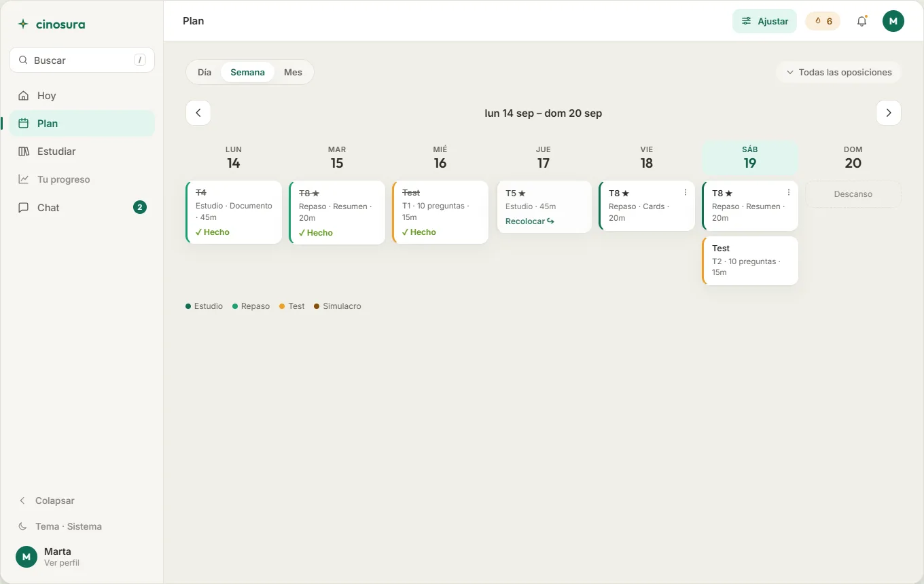This screenshot has width=924, height=584.
Task: Click the Plan calendar icon in sidebar
Action: [x=24, y=124]
